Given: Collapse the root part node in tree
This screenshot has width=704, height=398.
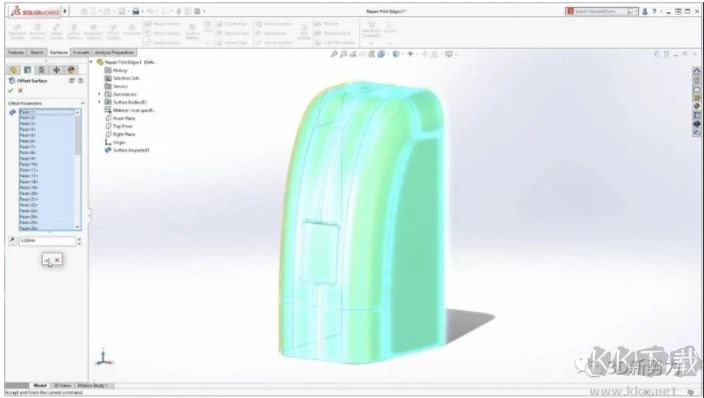Looking at the screenshot, I should [x=92, y=62].
